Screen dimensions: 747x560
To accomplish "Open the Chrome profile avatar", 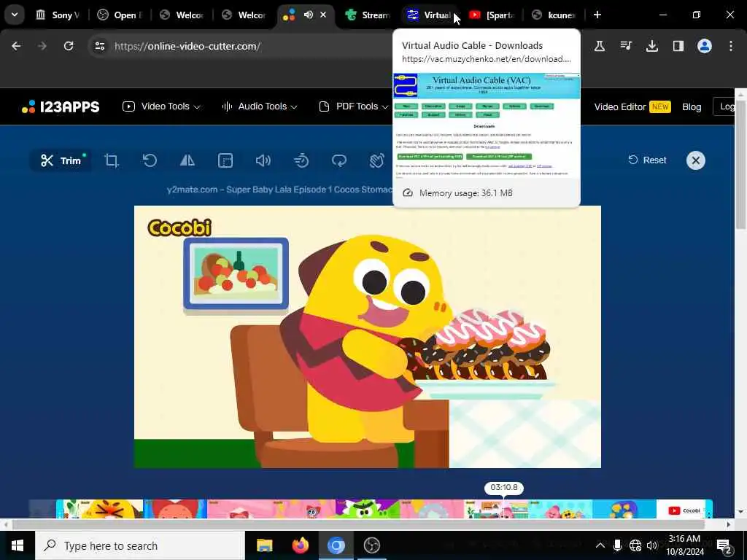I will pos(704,46).
